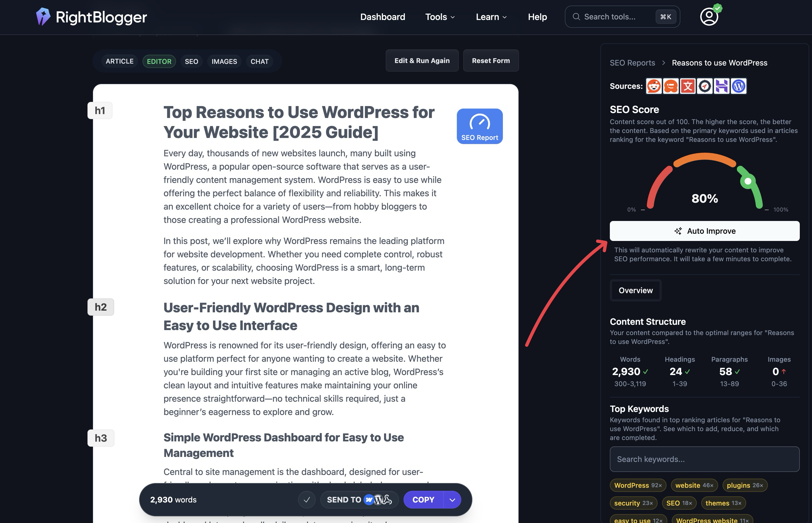812x523 pixels.
Task: Expand the Learn dropdown menu
Action: [x=491, y=17]
